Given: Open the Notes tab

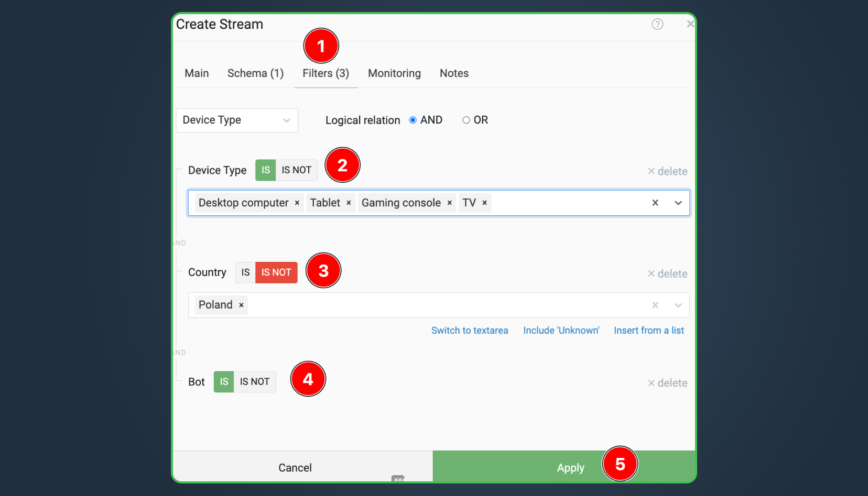Looking at the screenshot, I should tap(454, 73).
